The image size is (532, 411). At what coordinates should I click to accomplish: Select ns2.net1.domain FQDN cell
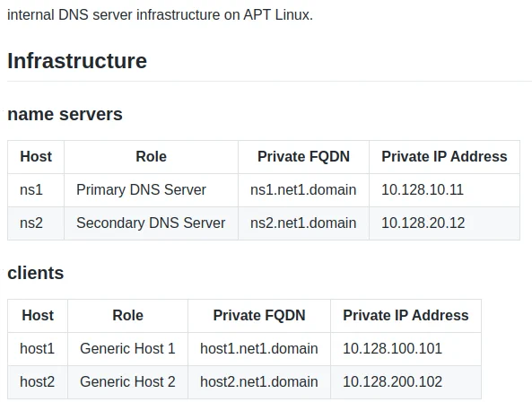tap(303, 223)
